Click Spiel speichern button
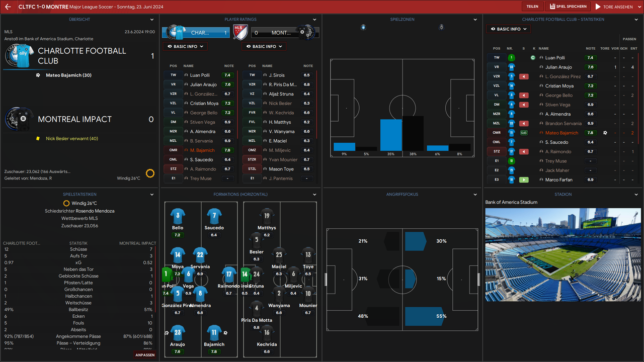Image resolution: width=644 pixels, height=362 pixels. coord(568,7)
